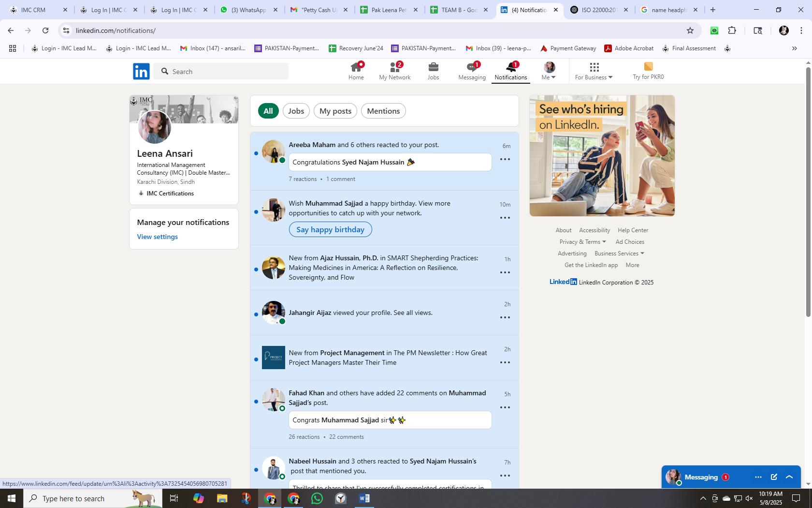Open Payment Gateway bookmark

click(568, 48)
